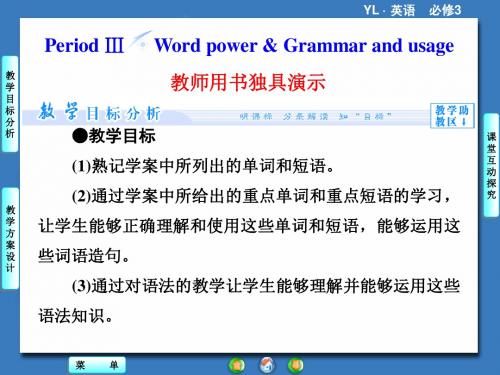
Task: Click the line starting (2)通过学案中所给出的重点单词
Action: [x=262, y=196]
